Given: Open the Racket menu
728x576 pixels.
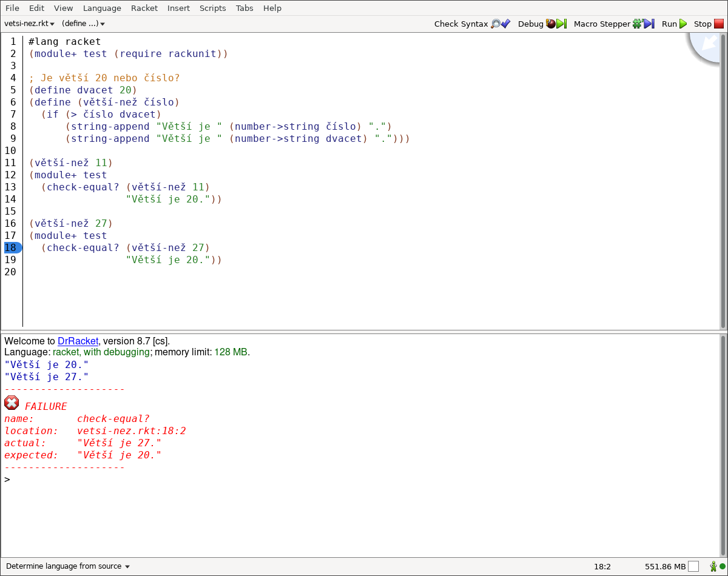Looking at the screenshot, I should (144, 8).
